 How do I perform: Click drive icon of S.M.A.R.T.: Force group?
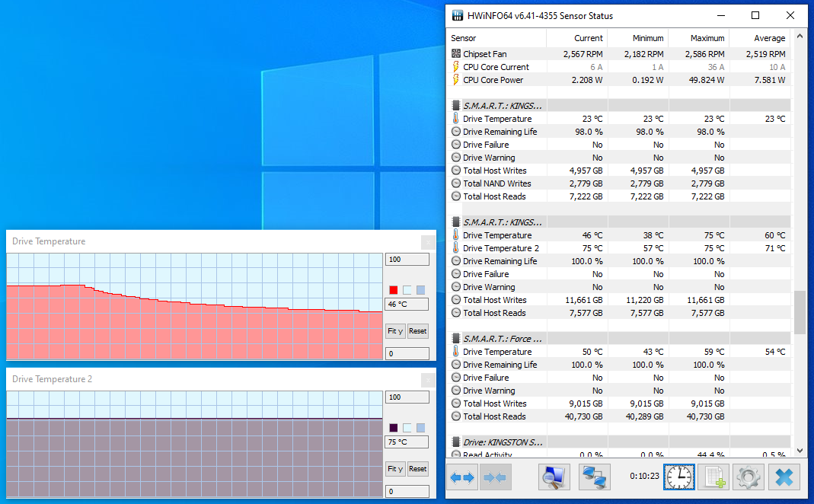point(456,339)
